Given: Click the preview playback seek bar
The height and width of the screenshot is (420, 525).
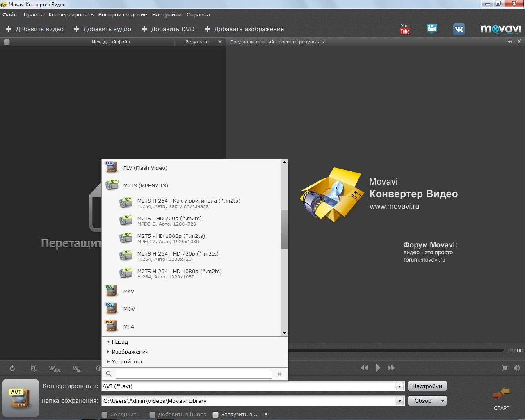Looking at the screenshot, I should pos(396,350).
